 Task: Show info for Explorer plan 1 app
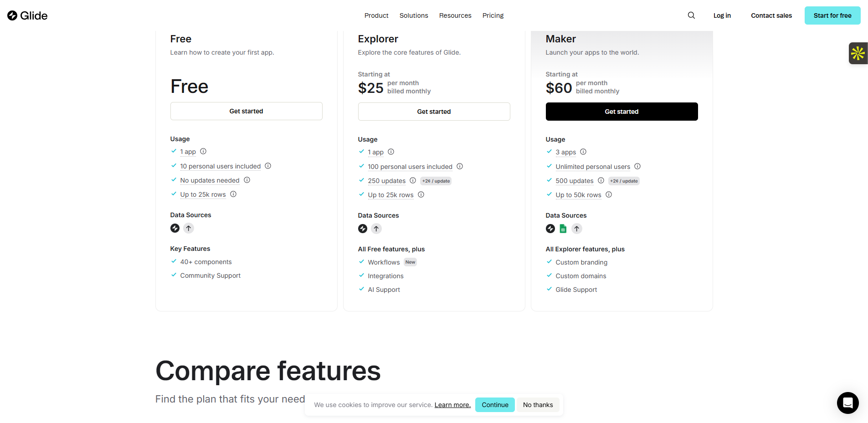pos(391,152)
